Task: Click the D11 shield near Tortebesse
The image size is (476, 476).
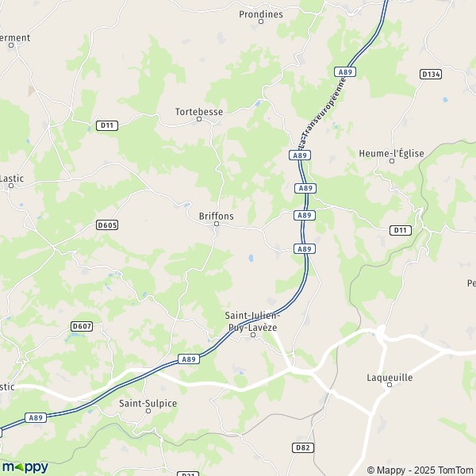Action: click(107, 125)
